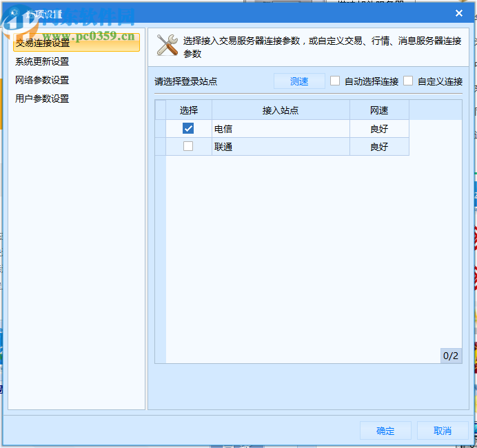Click the 取消 button

click(443, 430)
